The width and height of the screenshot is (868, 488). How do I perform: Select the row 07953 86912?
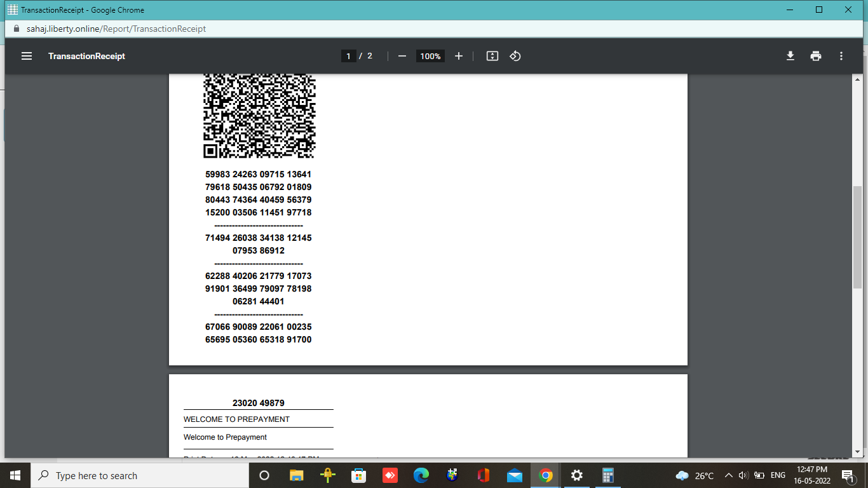pyautogui.click(x=259, y=250)
